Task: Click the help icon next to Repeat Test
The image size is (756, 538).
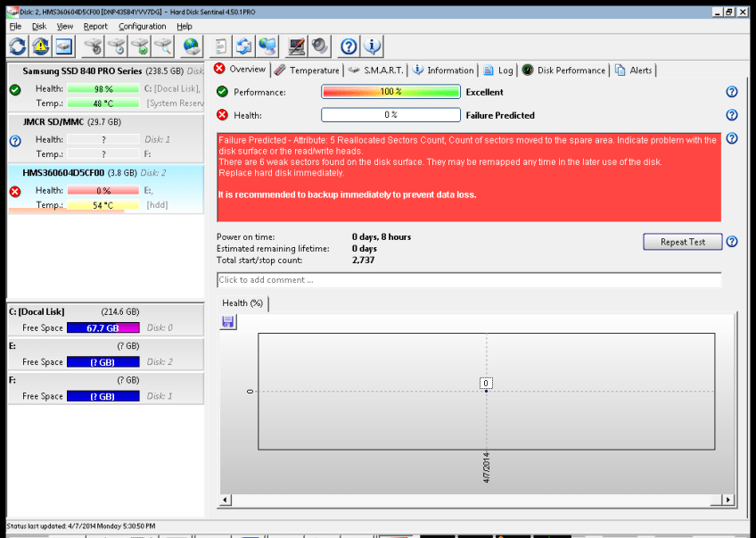Action: click(732, 242)
